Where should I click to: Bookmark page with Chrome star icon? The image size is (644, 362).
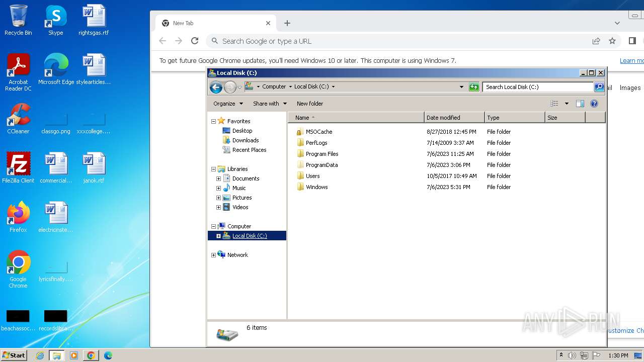coord(612,41)
